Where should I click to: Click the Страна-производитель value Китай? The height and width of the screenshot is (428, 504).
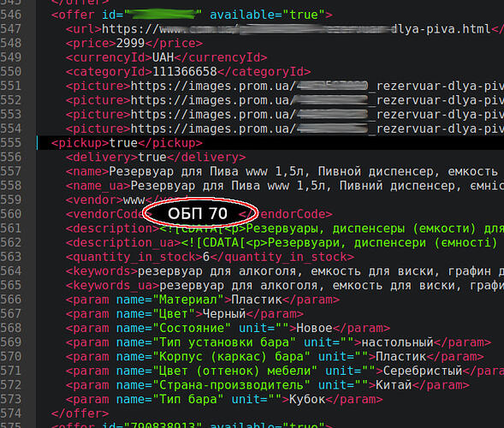point(394,385)
